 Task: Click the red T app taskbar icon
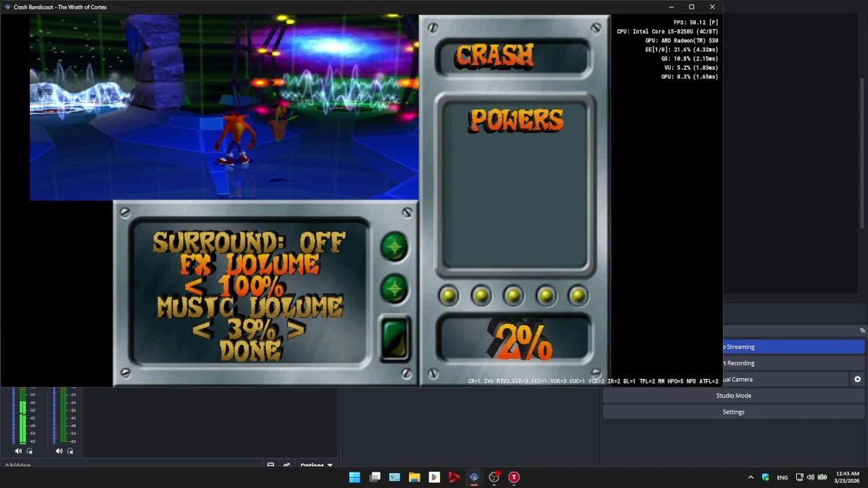pyautogui.click(x=514, y=477)
